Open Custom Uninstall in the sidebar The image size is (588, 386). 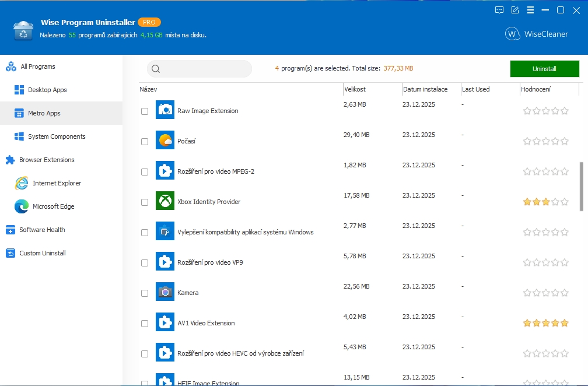(x=42, y=253)
